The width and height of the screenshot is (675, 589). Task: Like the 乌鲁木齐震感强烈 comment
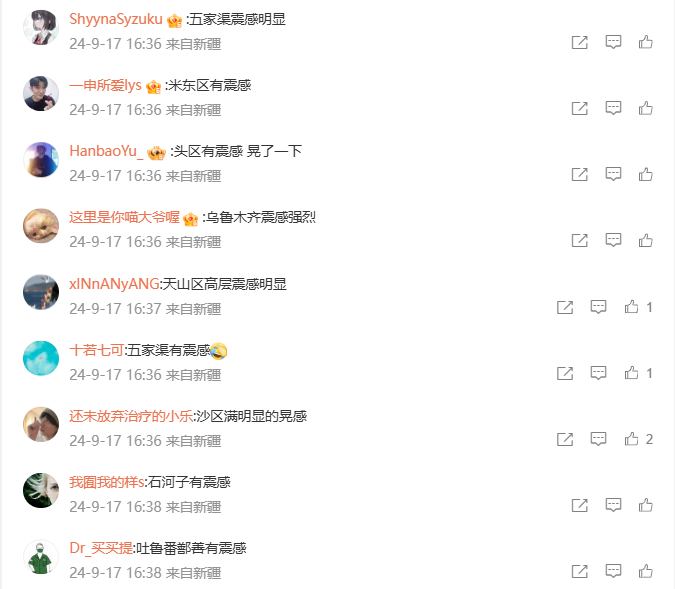pyautogui.click(x=645, y=240)
